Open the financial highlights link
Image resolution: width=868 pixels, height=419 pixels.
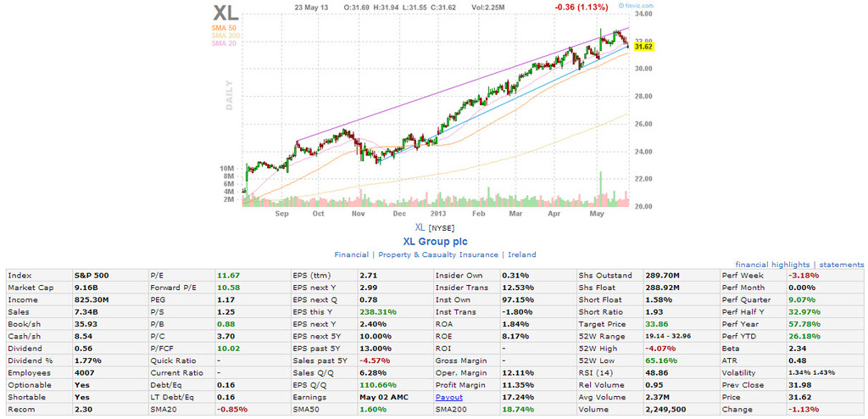pos(772,265)
